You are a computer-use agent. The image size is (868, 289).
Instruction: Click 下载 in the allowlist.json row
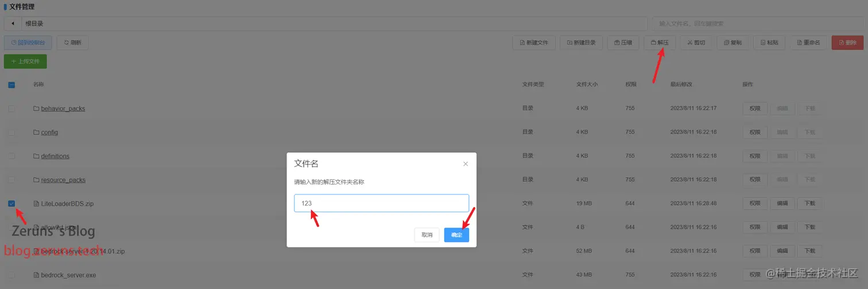(x=809, y=228)
